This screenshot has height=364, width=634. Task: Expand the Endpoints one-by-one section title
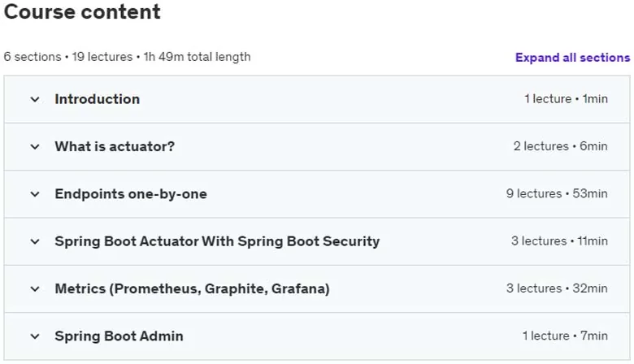[131, 194]
